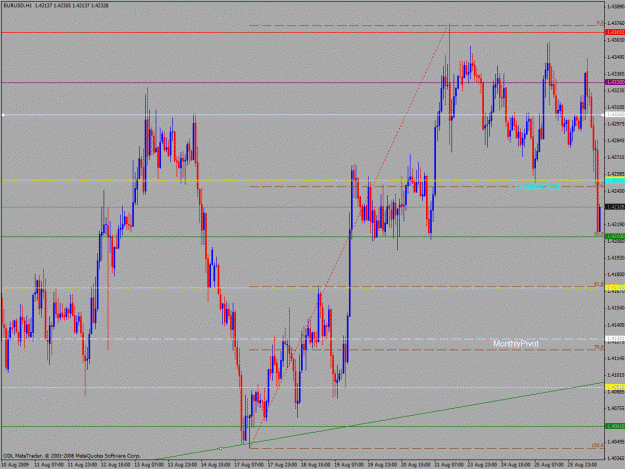
Task: Click the ODL MetaTrader copyright text
Action: click(x=72, y=456)
